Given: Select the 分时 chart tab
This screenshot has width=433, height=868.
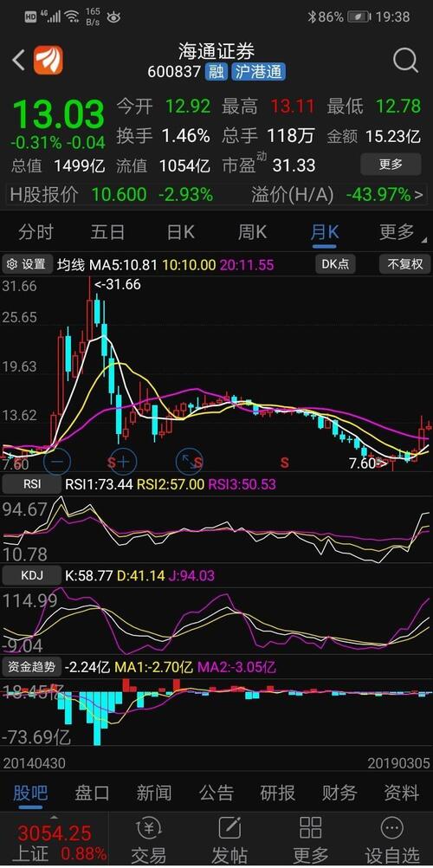Looking at the screenshot, I should tap(36, 232).
